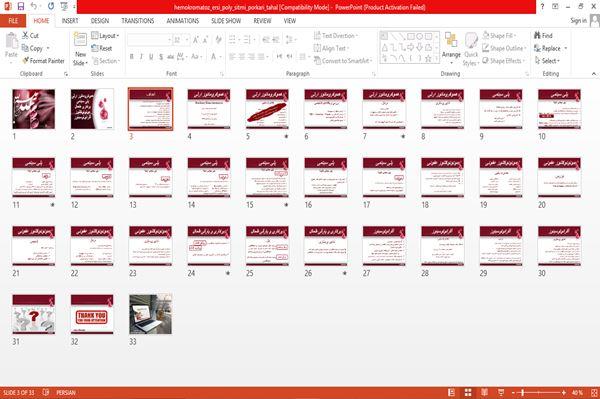This screenshot has height=399, width=600.
Task: Open the Shape Effects dropdown
Action: 504,61
